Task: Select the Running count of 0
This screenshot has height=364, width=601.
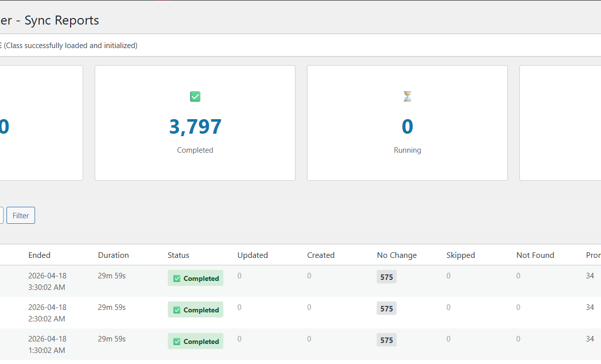Action: coord(407,127)
